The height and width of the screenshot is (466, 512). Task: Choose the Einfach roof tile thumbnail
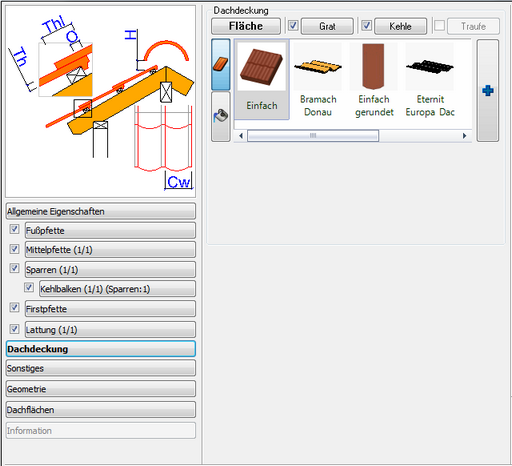[x=262, y=67]
